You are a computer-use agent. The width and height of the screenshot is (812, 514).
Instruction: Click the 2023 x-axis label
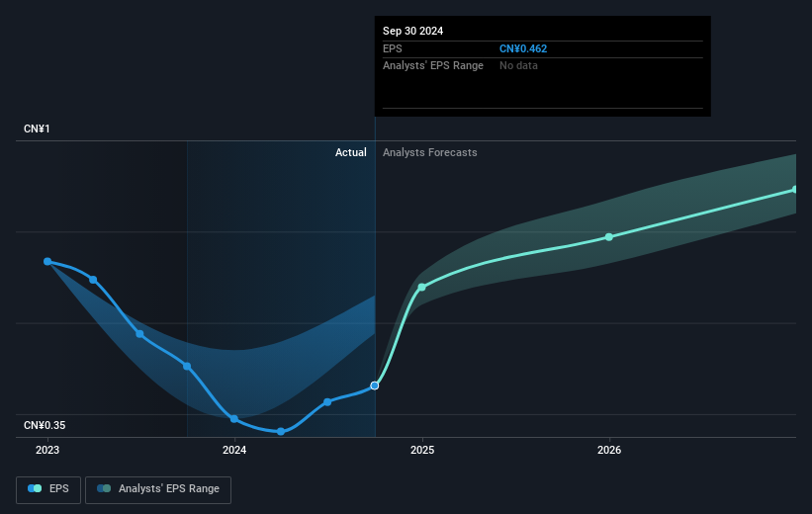[x=47, y=451]
